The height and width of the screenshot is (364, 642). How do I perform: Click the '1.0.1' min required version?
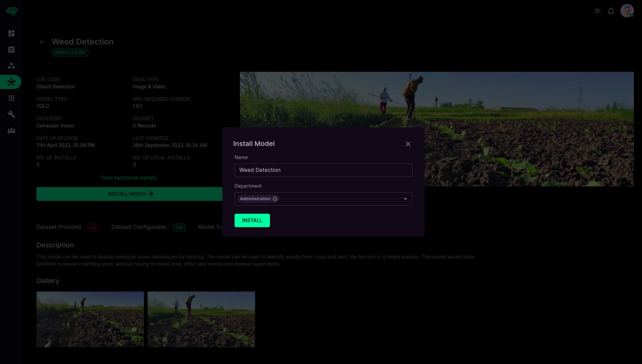tap(137, 106)
